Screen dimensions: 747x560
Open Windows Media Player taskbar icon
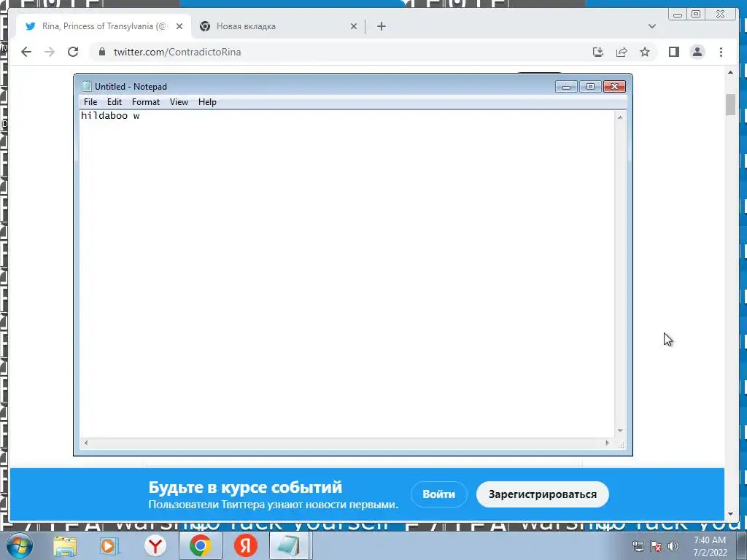tap(109, 545)
